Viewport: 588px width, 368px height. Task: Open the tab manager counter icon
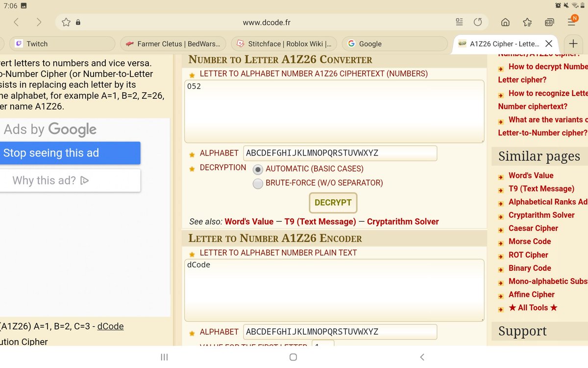549,22
